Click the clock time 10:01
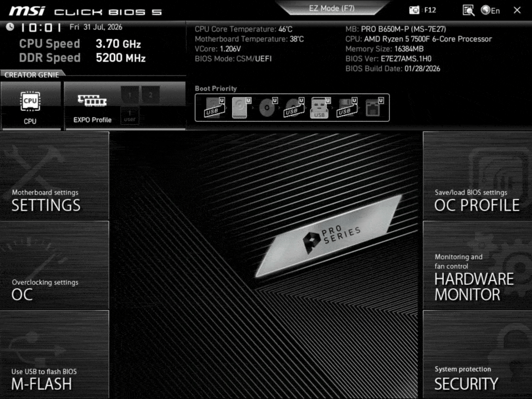This screenshot has width=532, height=399. point(41,28)
